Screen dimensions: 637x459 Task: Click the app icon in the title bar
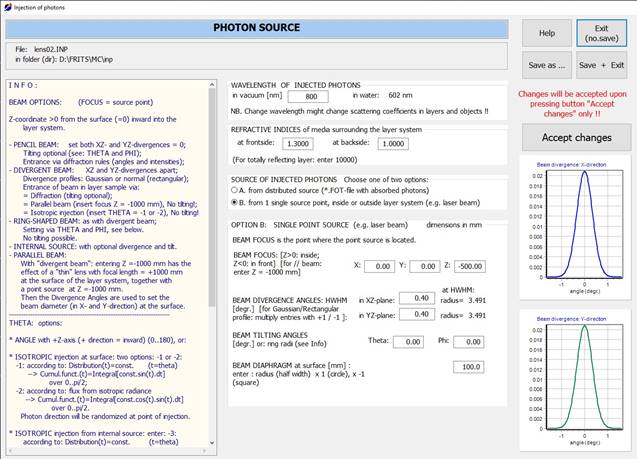(x=7, y=7)
